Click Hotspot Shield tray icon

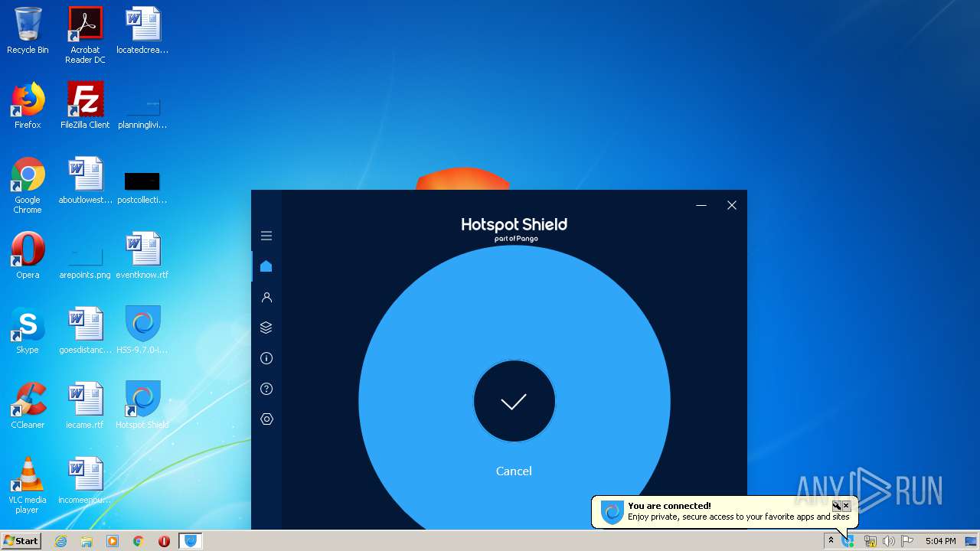[848, 541]
